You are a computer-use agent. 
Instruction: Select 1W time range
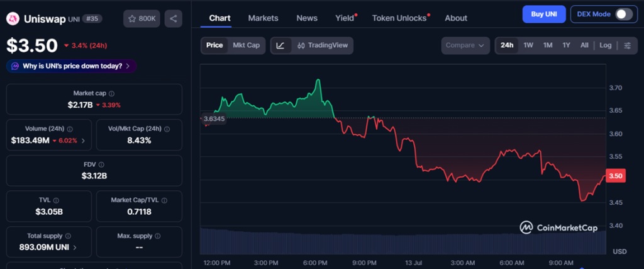click(x=528, y=45)
